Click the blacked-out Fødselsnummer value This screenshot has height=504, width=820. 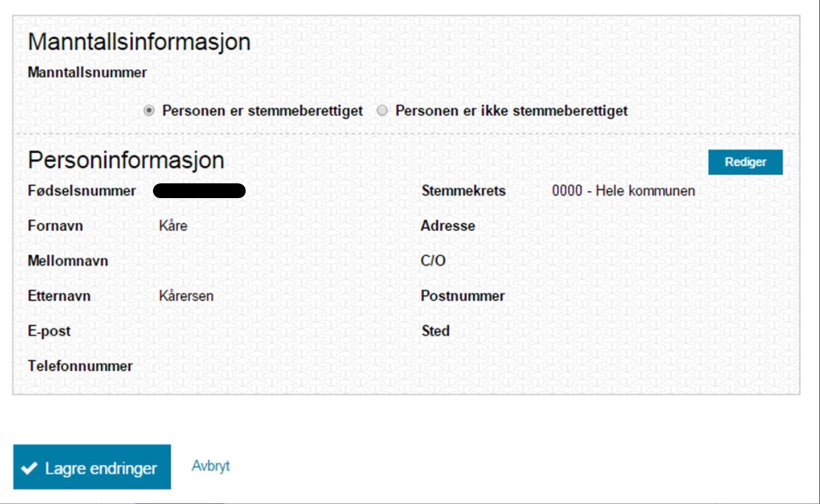[199, 191]
